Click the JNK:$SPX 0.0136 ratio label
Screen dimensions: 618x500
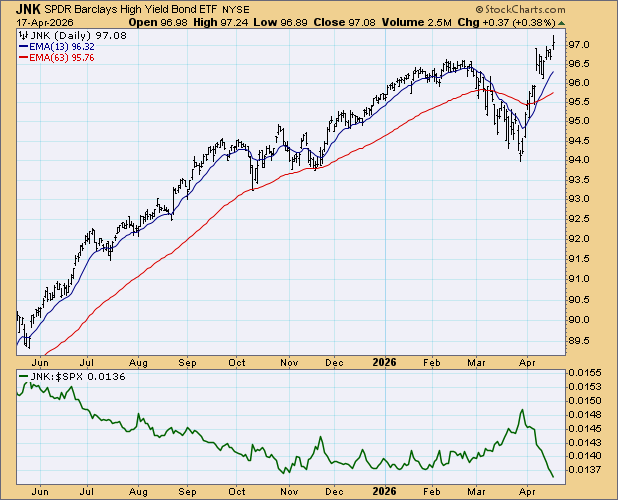click(58, 375)
